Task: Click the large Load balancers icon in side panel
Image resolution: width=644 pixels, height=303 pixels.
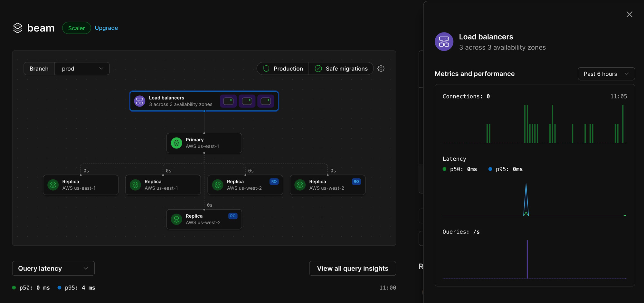Action: click(444, 42)
